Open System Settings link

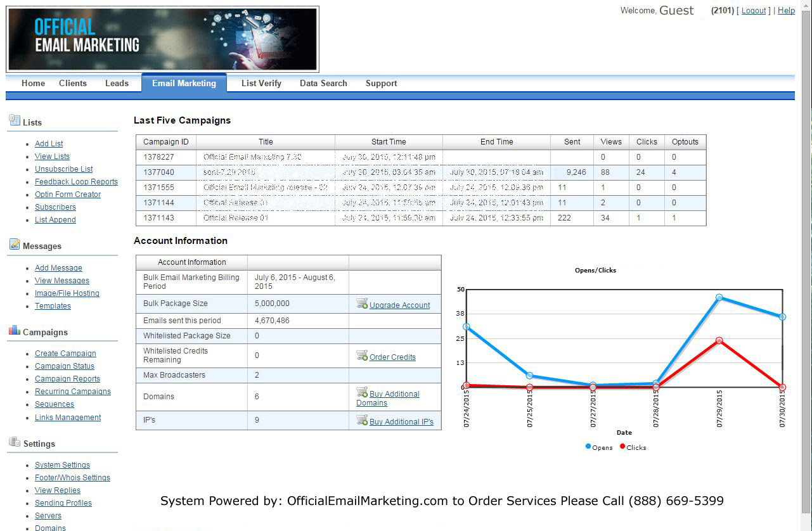point(62,465)
